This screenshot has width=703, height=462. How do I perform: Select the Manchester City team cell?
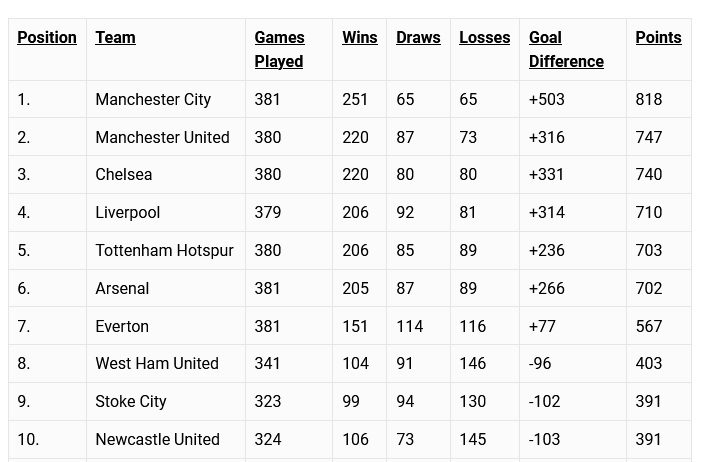click(x=153, y=99)
